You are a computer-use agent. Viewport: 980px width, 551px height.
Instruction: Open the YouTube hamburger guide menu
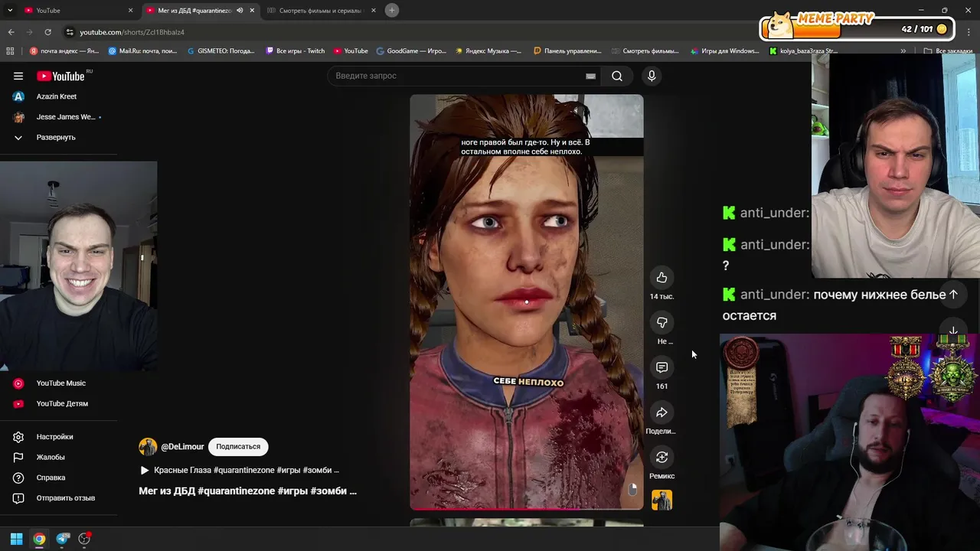click(x=18, y=76)
